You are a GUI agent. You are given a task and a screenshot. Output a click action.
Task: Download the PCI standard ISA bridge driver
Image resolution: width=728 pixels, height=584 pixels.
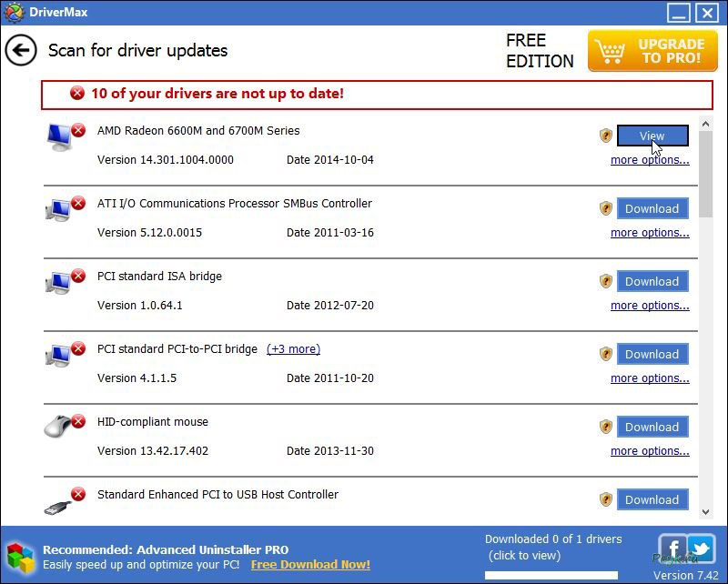652,281
